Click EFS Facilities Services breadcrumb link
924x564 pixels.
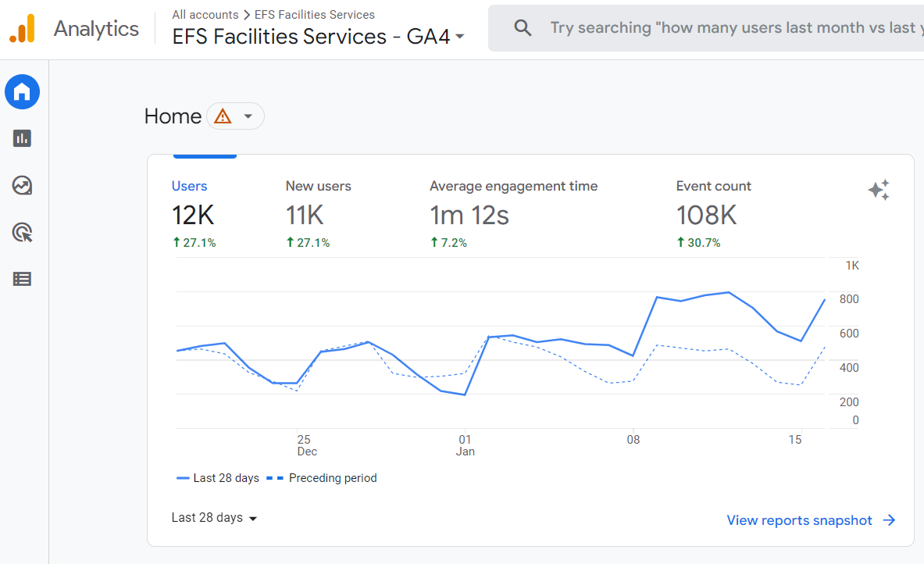pos(315,15)
